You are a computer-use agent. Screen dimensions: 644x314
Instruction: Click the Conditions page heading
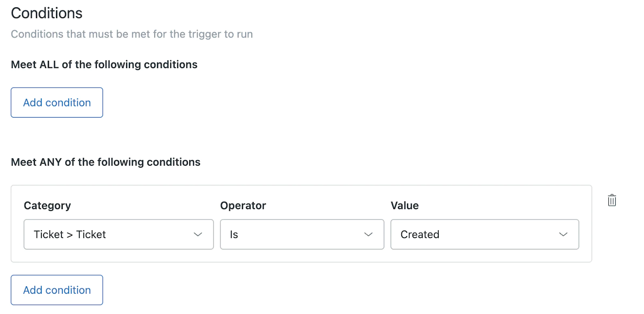46,13
